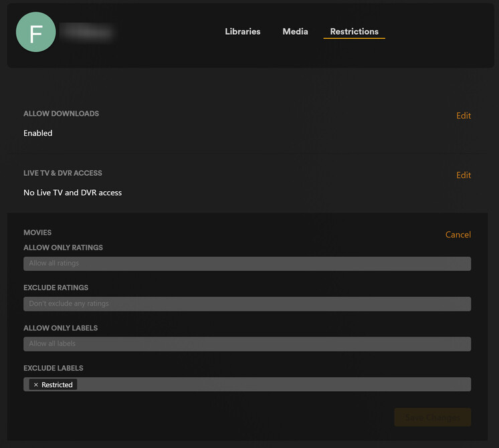Screen dimensions: 499x448
Task: Click the green F user avatar
Action: [36, 32]
